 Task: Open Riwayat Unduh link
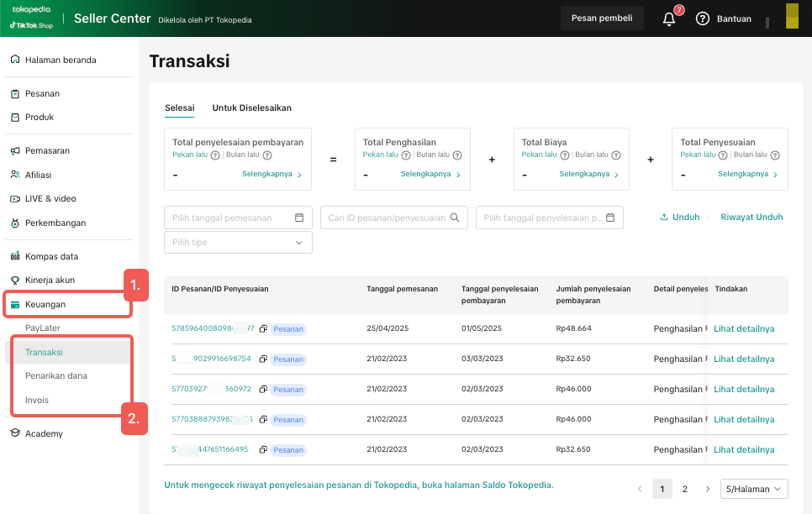(751, 217)
